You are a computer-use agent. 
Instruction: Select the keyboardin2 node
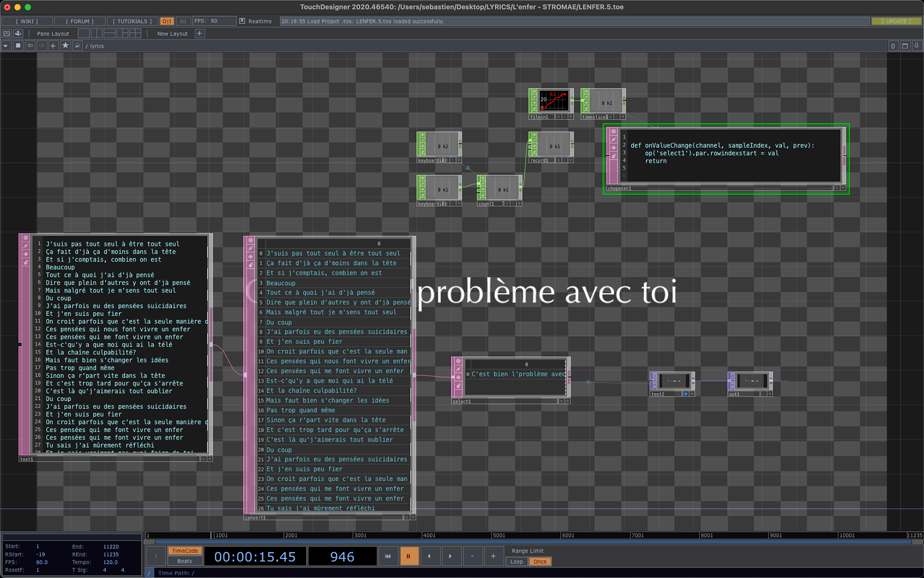click(x=439, y=147)
